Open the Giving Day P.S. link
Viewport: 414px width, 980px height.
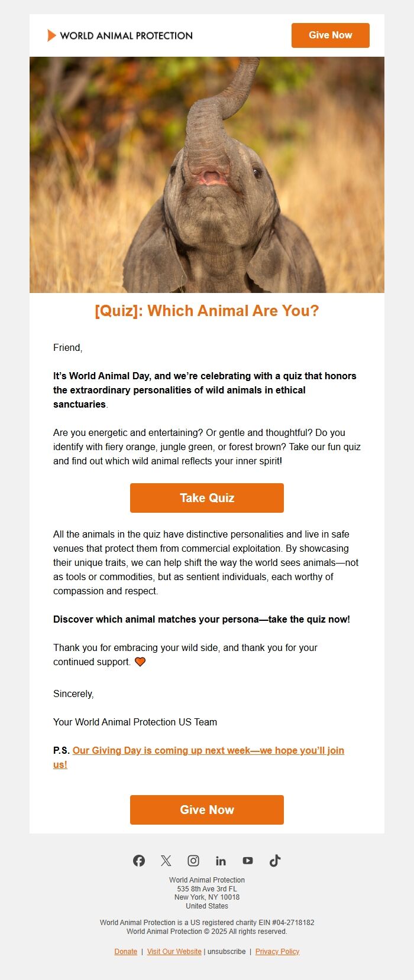208,751
